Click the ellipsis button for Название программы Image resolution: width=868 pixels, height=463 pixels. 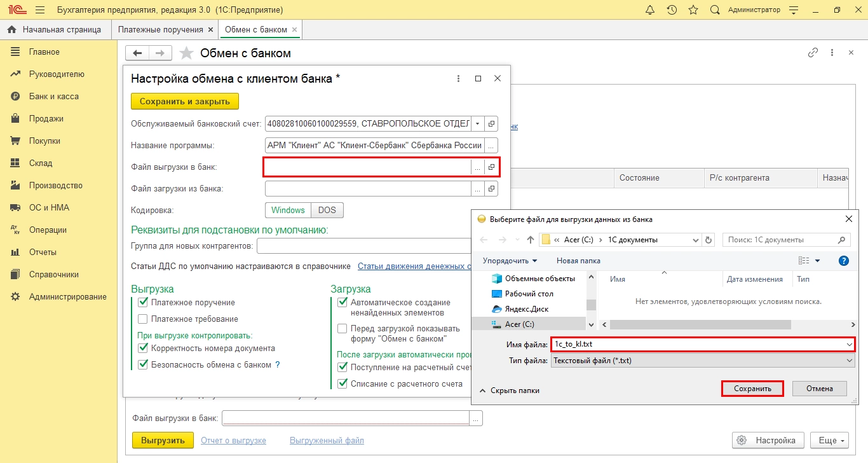click(x=491, y=145)
